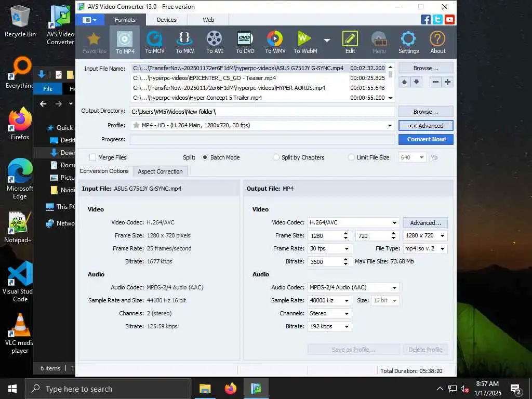This screenshot has width=532, height=399.
Task: Select the To WMV format icon
Action: [275, 43]
